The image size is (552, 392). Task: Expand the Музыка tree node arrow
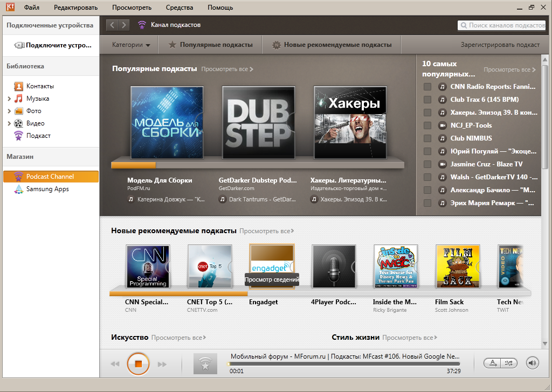tap(9, 99)
